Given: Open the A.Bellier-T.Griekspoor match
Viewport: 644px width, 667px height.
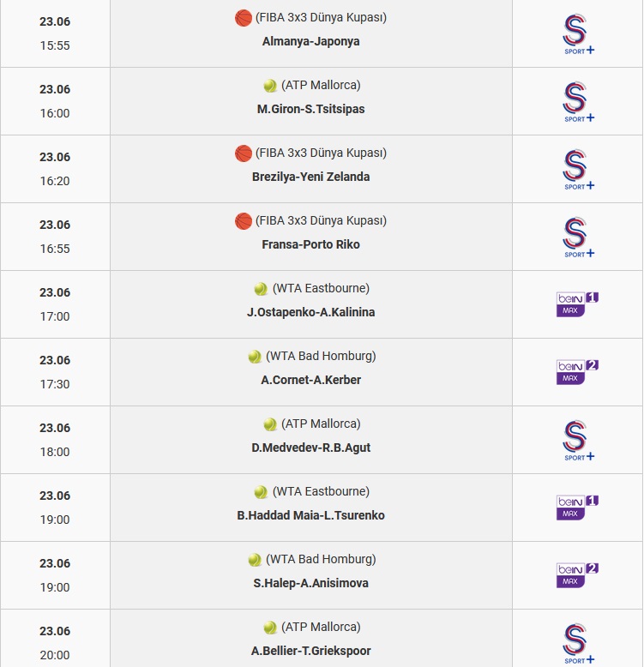Looking at the screenshot, I should 311,651.
